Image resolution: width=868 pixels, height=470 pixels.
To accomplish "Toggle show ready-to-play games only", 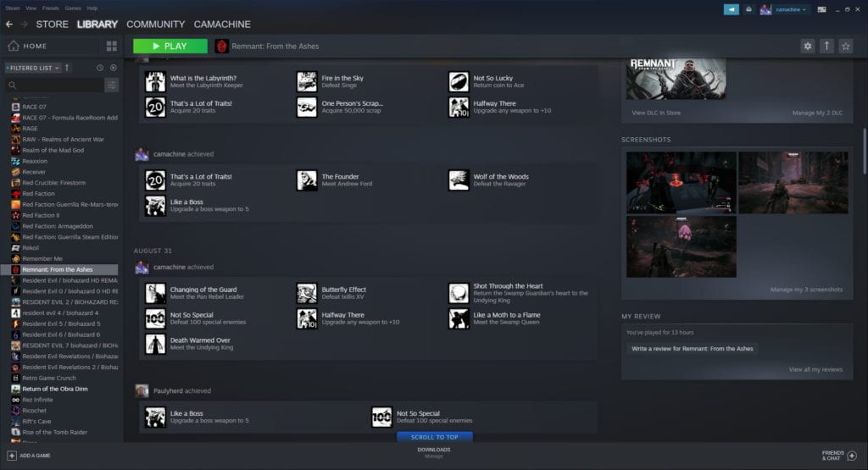I will click(x=113, y=68).
